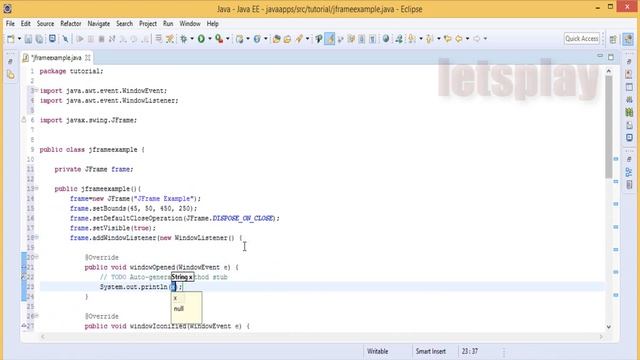Toggle Skip All Breakpoints icon
Image resolution: width=640 pixels, height=360 pixels.
[65, 39]
